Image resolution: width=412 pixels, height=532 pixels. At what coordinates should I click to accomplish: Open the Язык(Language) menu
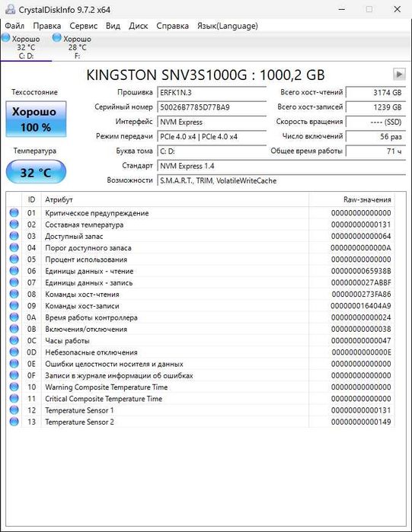coord(228,26)
